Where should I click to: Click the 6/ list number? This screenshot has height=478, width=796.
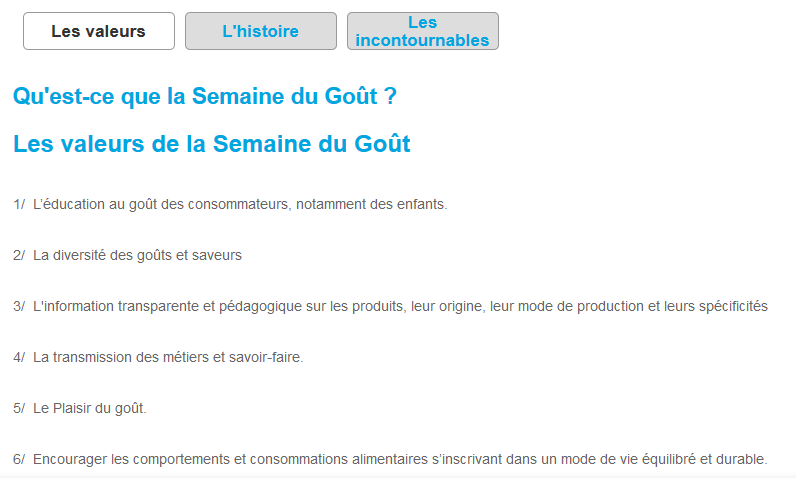click(x=19, y=459)
